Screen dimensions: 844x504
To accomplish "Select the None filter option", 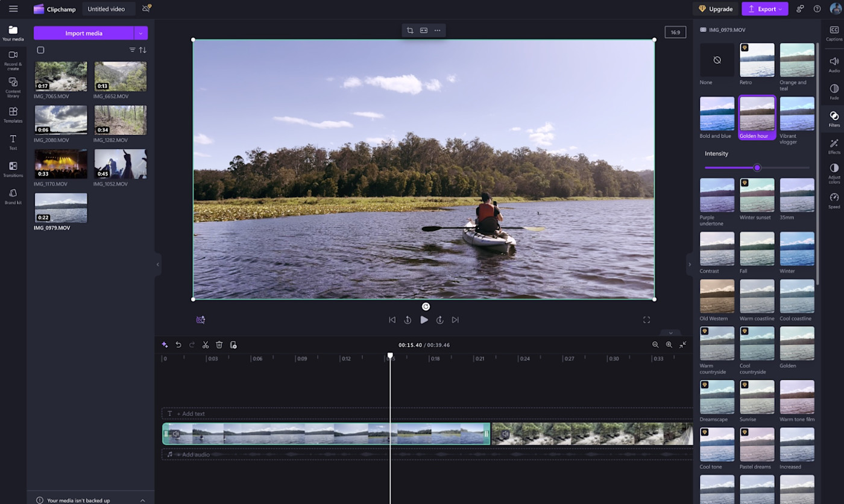I will (x=717, y=60).
